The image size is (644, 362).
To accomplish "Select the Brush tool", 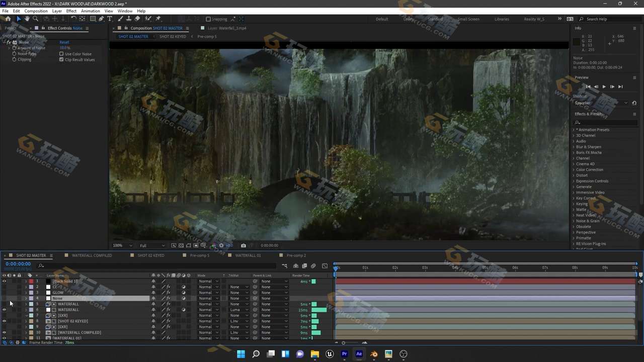I will [x=121, y=19].
